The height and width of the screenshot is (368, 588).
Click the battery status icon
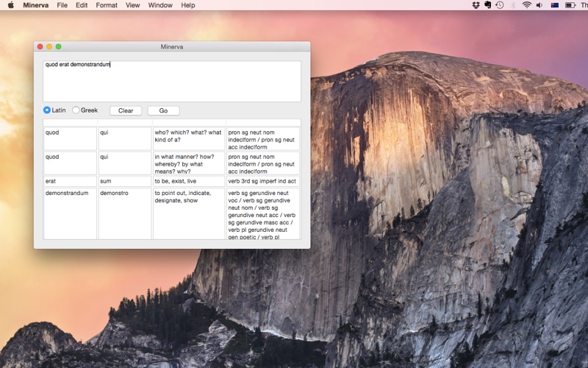click(x=570, y=5)
